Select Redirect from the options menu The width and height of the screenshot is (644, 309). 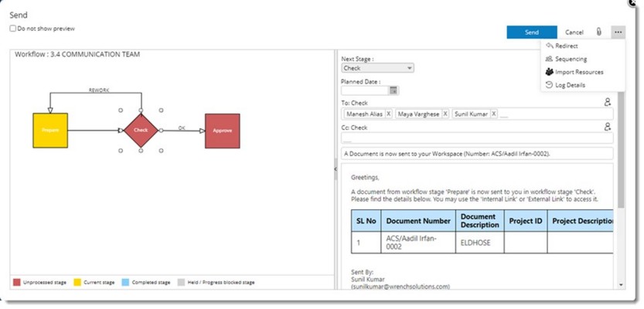[x=566, y=46]
